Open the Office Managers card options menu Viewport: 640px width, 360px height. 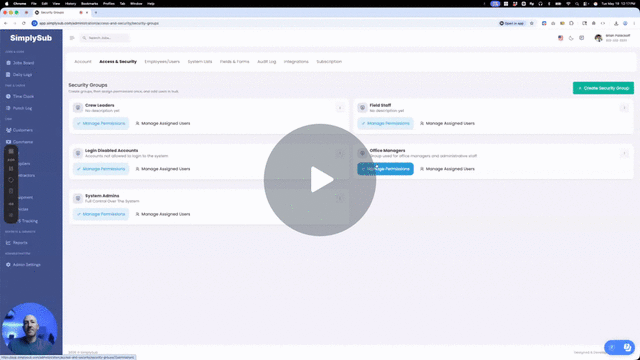(624, 153)
